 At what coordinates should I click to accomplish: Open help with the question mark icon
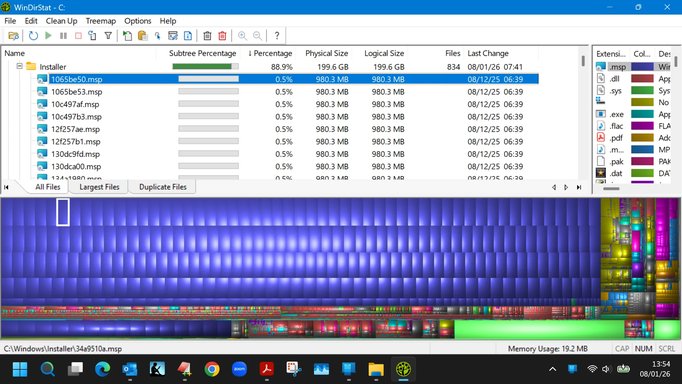pyautogui.click(x=277, y=36)
